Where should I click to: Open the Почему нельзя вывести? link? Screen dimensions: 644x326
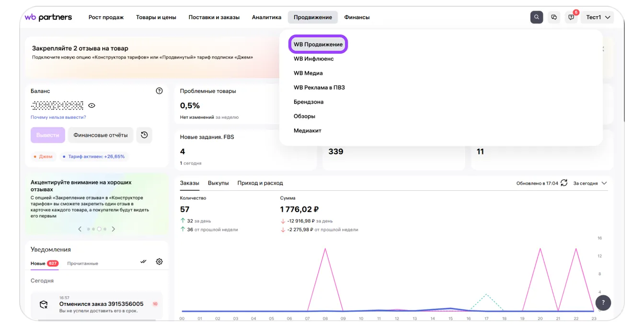coord(58,117)
